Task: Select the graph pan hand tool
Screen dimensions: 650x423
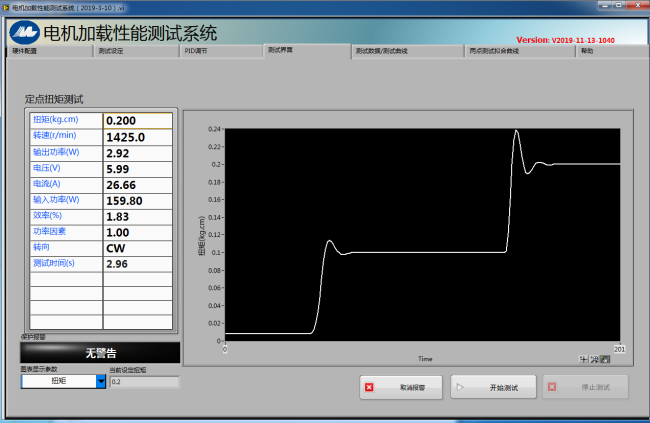Action: click(x=605, y=358)
